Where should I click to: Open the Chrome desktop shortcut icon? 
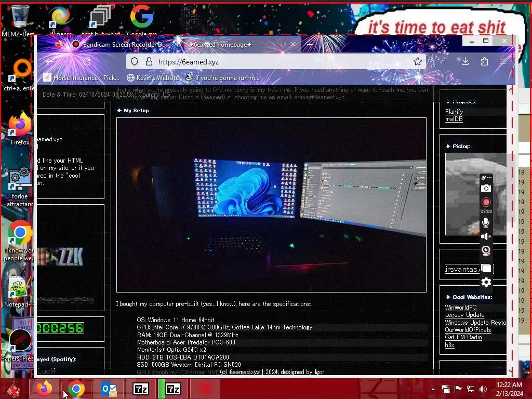coord(19,240)
